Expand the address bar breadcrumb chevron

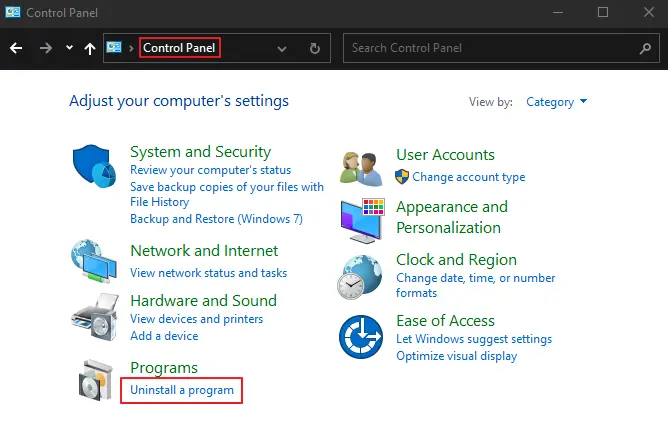[131, 48]
